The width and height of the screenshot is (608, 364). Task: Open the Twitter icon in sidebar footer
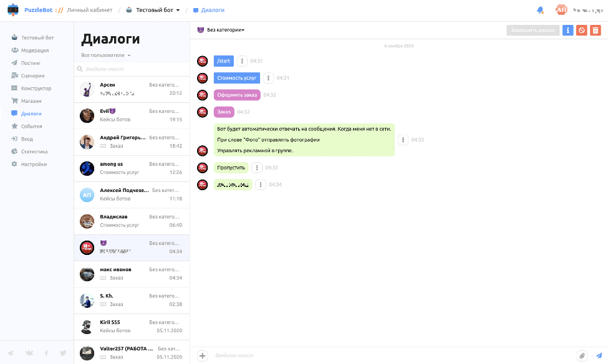click(x=63, y=353)
